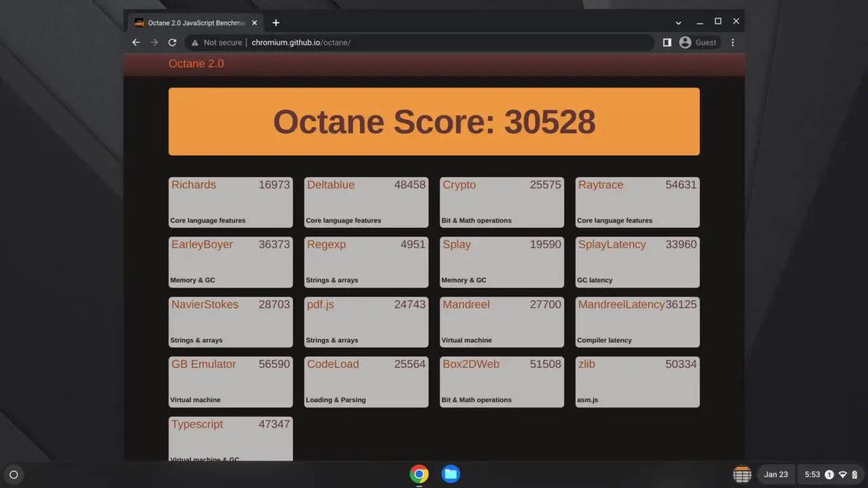This screenshot has height=488, width=868.
Task: Open the CodeLoad benchmark link
Action: (332, 364)
